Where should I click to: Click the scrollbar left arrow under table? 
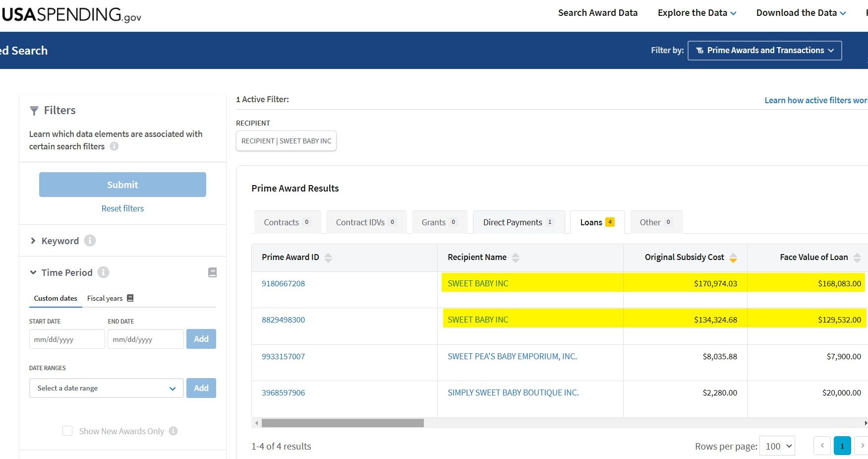coord(256,423)
